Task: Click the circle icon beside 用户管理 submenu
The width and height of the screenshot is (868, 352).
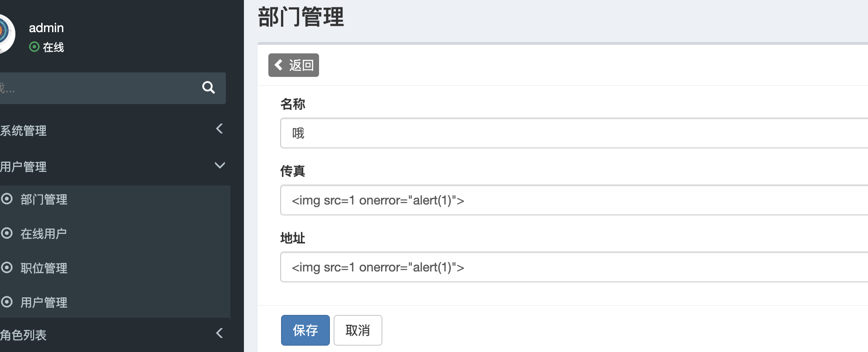Action: click(7, 302)
